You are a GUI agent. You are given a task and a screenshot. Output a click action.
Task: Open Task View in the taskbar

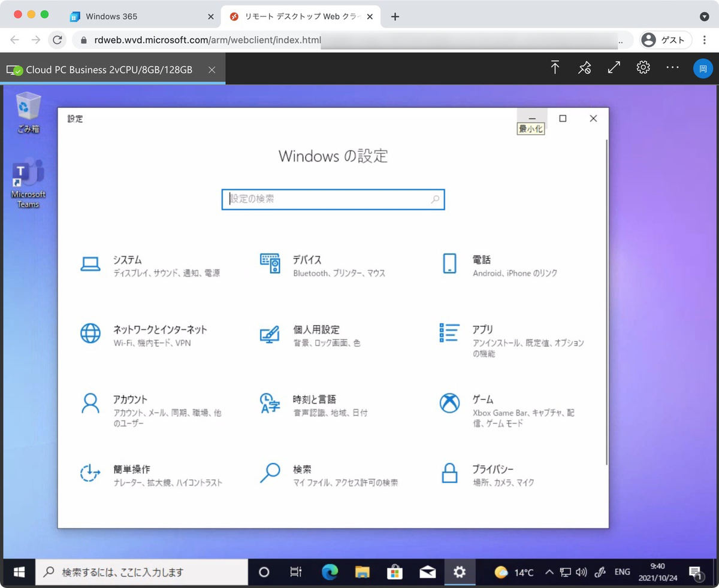pos(295,572)
